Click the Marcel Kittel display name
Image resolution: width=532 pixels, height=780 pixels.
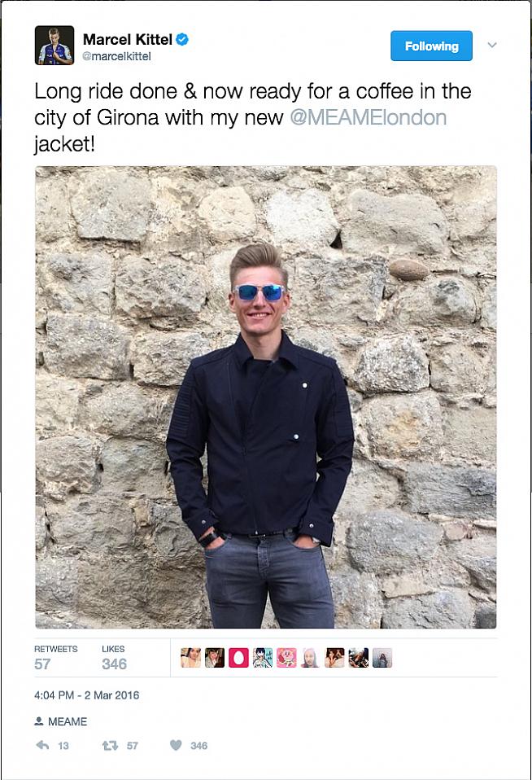tap(127, 39)
